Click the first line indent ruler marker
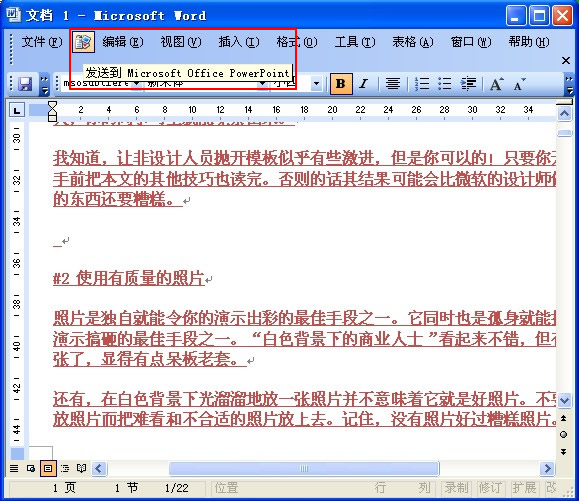 (x=52, y=104)
